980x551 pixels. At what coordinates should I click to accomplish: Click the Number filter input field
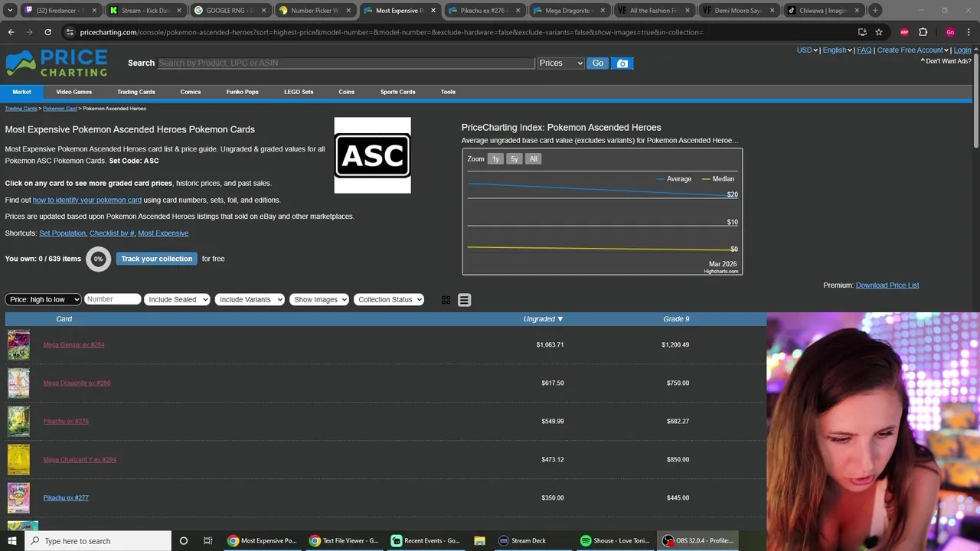113,299
